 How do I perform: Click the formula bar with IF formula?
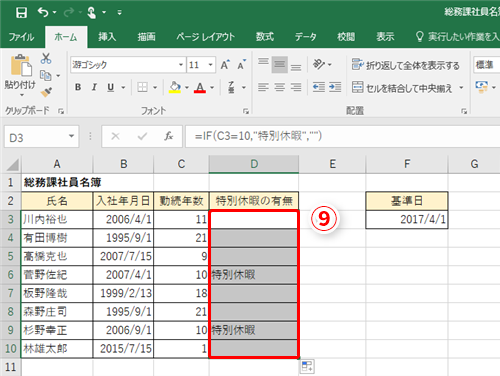pos(342,136)
